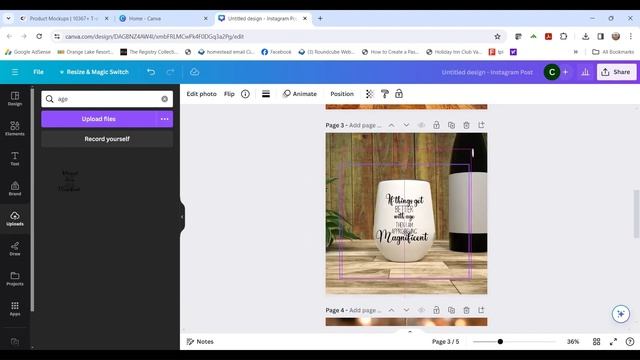Duplicate Page 4
The height and width of the screenshot is (360, 640).
point(451,310)
